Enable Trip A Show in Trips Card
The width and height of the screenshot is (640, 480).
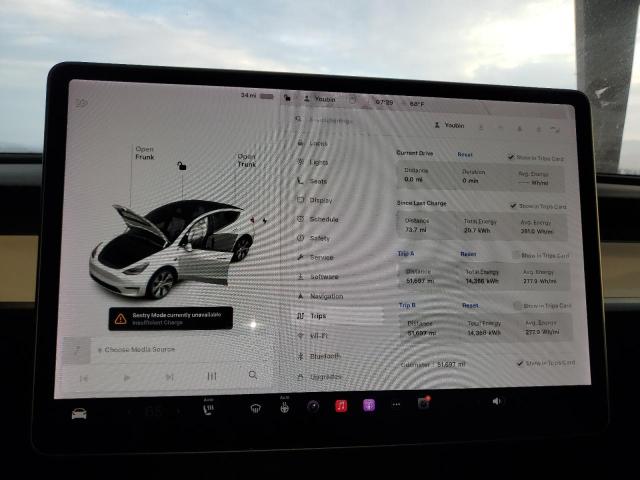click(x=518, y=255)
